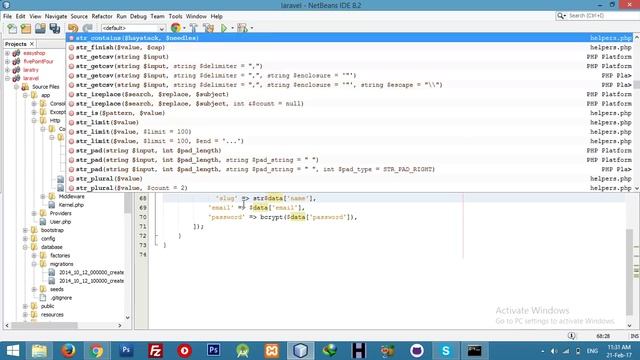Open the Debug Project dropdown arrow
This screenshot has height=360, width=640.
coord(251,28)
